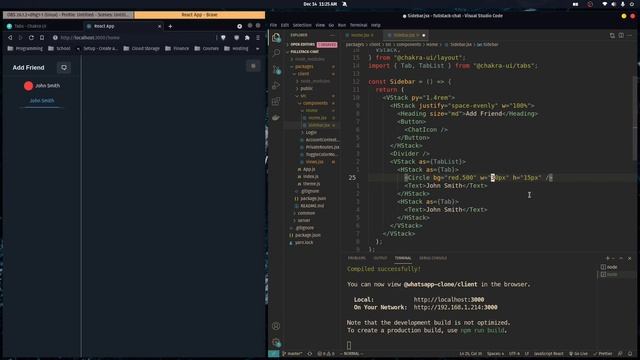Viewport: 640px width, 360px height.
Task: Open notifications bell in VS Code status bar
Action: click(630, 353)
